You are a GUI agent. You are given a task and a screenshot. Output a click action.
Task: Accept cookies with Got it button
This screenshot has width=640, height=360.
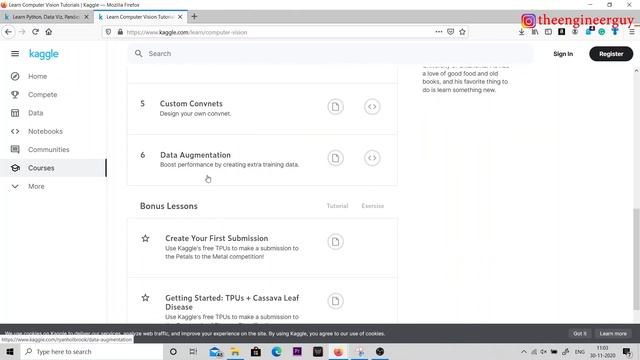[580, 333]
